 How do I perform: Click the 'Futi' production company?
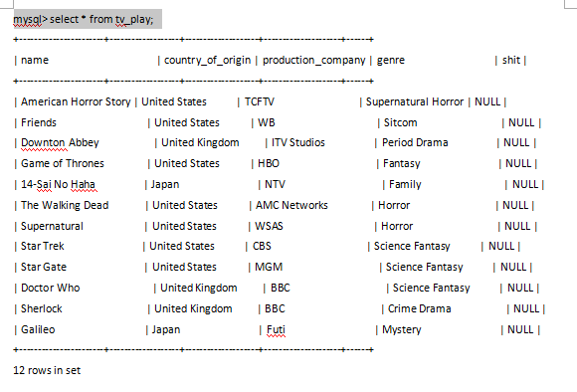pos(276,329)
